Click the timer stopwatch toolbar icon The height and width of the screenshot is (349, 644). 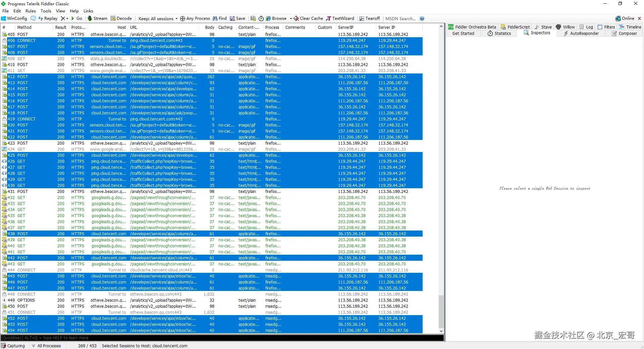pos(261,18)
